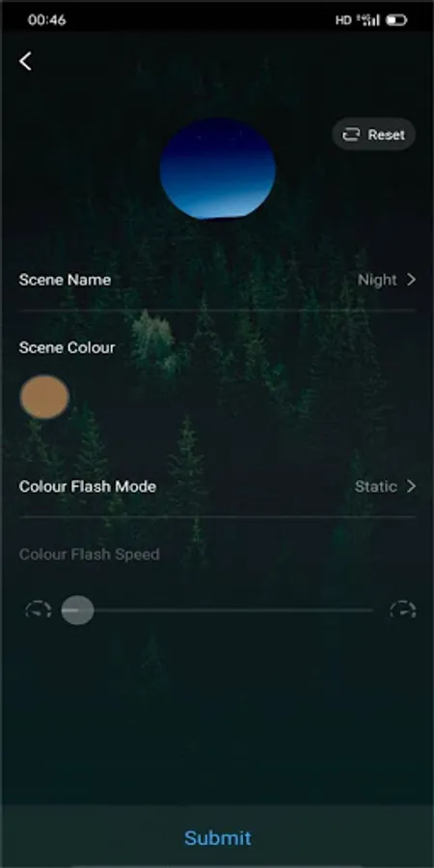This screenshot has height=868, width=434.
Task: Click the Reset button text
Action: (x=387, y=134)
